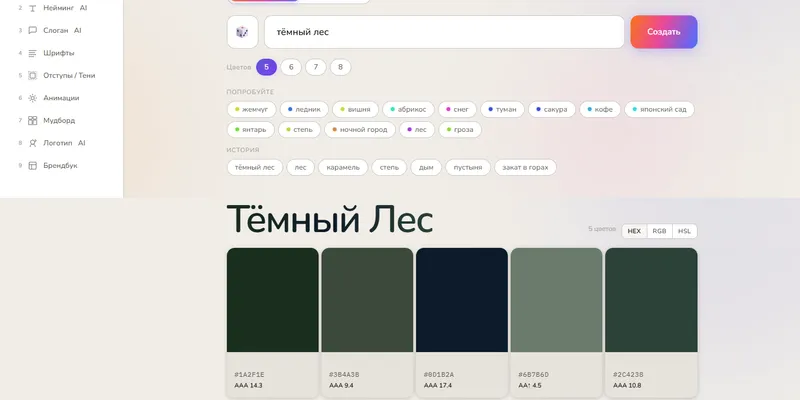Reopen закат в горах from history

click(x=526, y=167)
